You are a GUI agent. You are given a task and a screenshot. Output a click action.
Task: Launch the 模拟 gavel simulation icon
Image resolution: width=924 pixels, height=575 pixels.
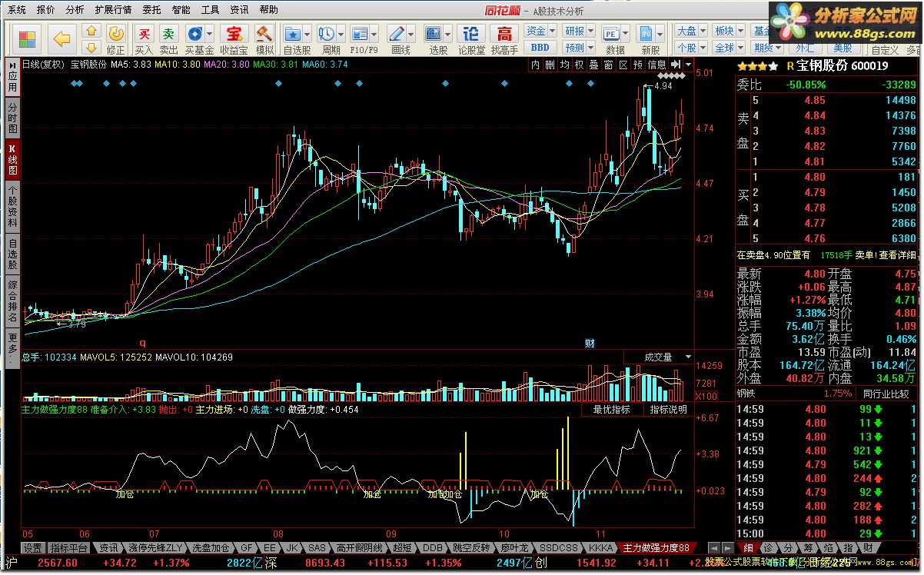(264, 38)
